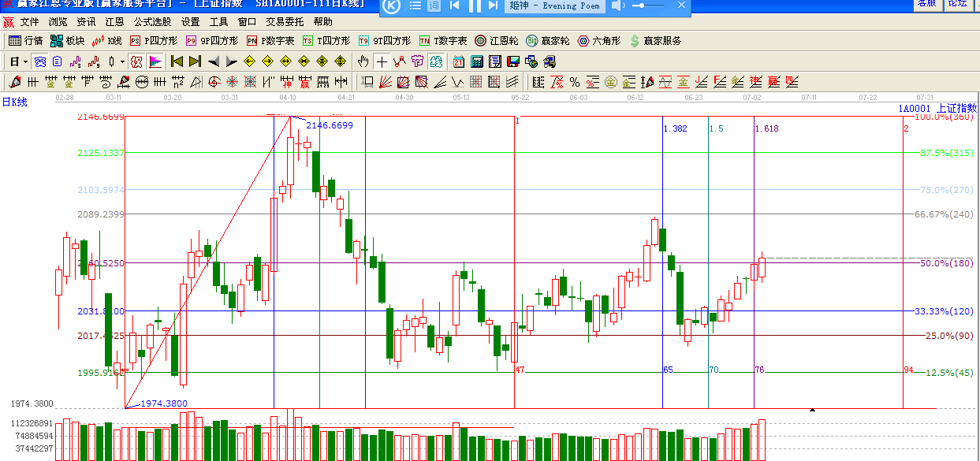Open the 公式选股 menu
This screenshot has width=980, height=461.
[152, 22]
